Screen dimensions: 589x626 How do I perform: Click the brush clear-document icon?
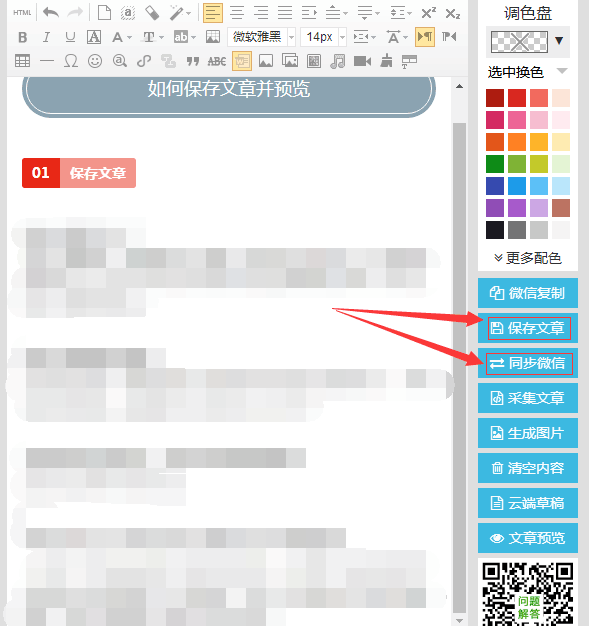(x=386, y=61)
